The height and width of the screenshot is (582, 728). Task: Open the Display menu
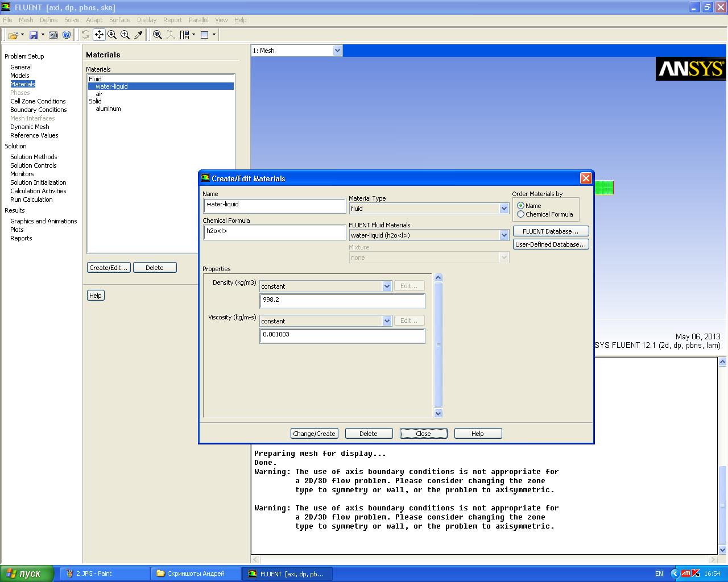(x=146, y=20)
